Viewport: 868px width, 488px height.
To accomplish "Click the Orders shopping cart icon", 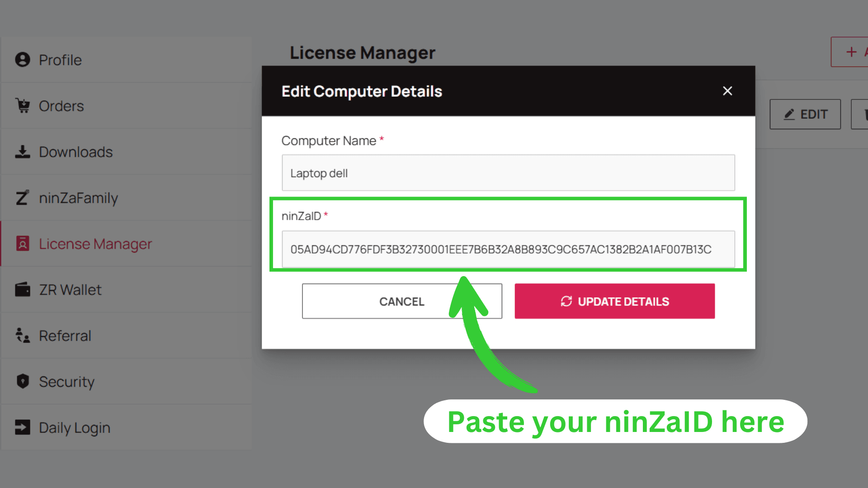I will pyautogui.click(x=23, y=106).
